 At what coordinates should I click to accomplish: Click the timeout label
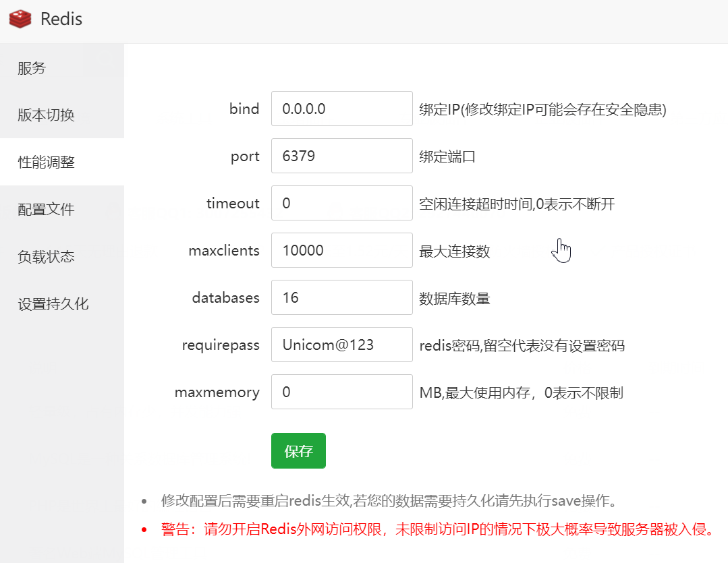[233, 204]
